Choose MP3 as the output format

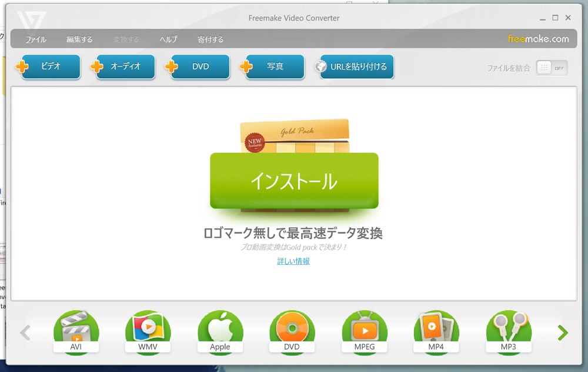[x=508, y=330]
